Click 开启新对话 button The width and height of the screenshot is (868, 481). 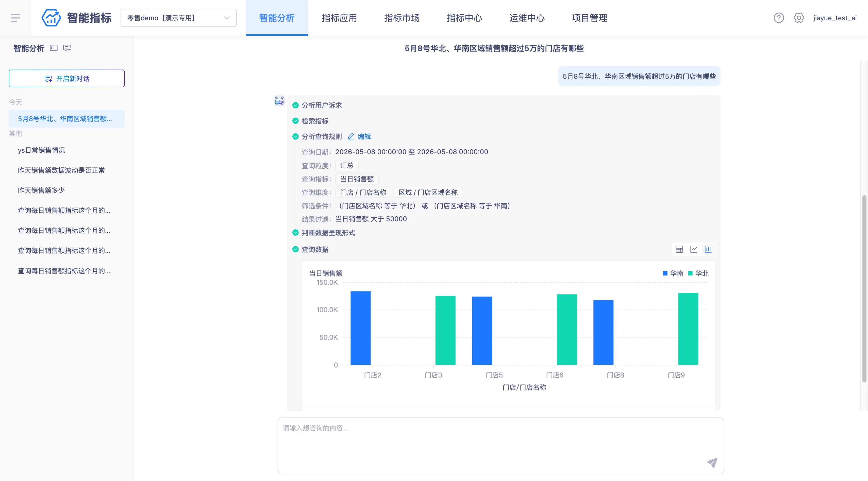pyautogui.click(x=67, y=78)
